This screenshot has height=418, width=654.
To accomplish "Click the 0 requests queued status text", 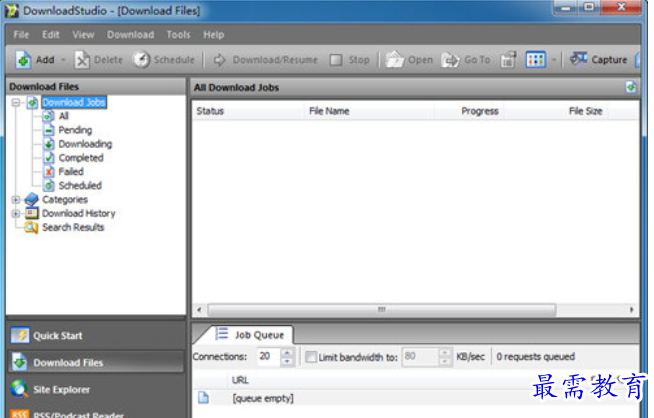I will tap(536, 357).
